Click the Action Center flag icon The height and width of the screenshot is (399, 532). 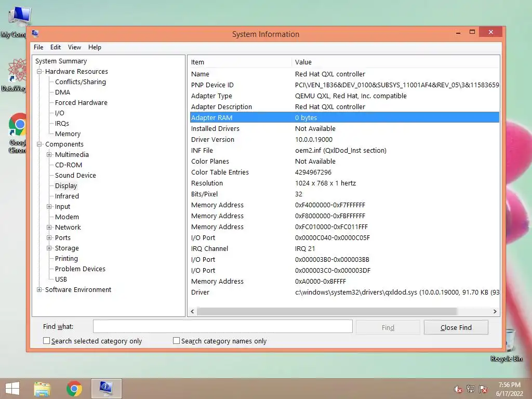pyautogui.click(x=483, y=389)
